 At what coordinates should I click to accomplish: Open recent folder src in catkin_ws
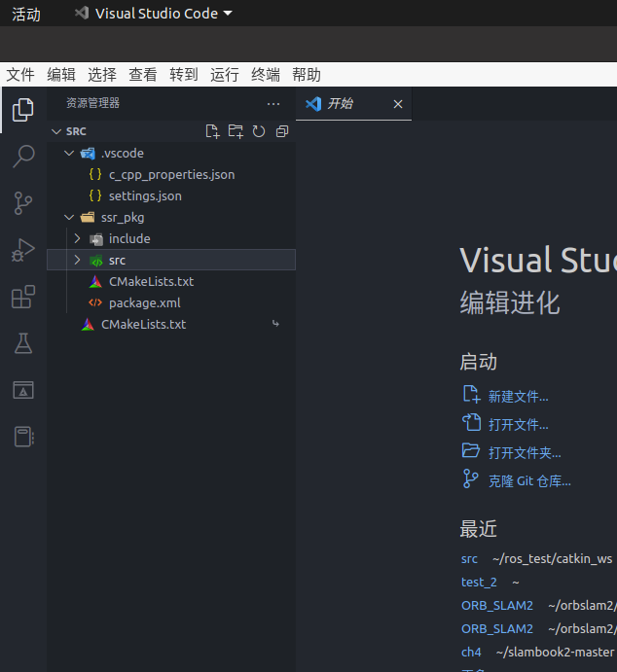(469, 559)
